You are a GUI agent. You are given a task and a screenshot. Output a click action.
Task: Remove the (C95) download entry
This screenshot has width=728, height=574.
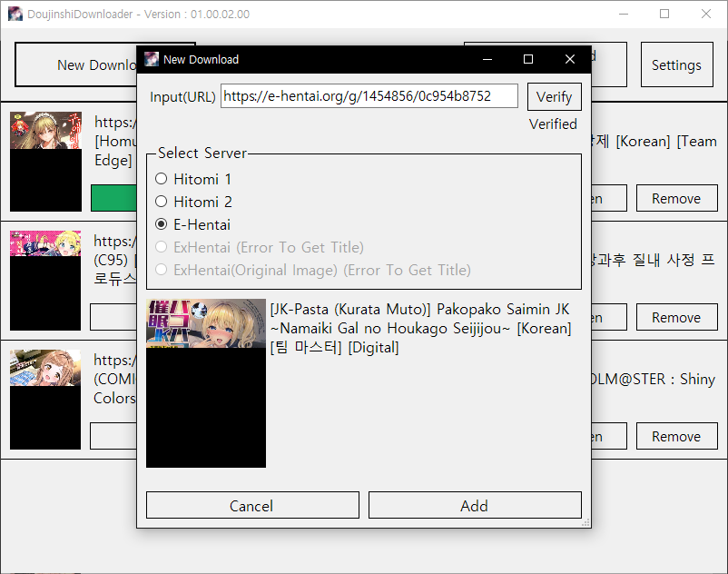pos(676,318)
